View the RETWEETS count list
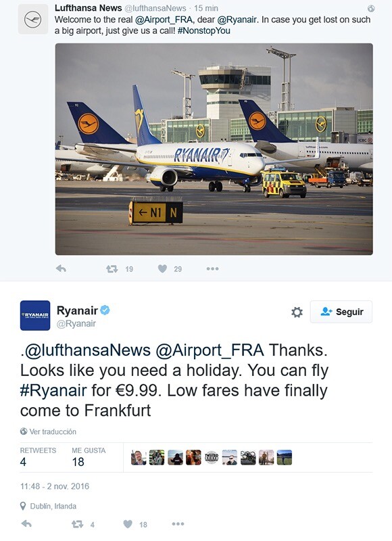 pos(38,457)
